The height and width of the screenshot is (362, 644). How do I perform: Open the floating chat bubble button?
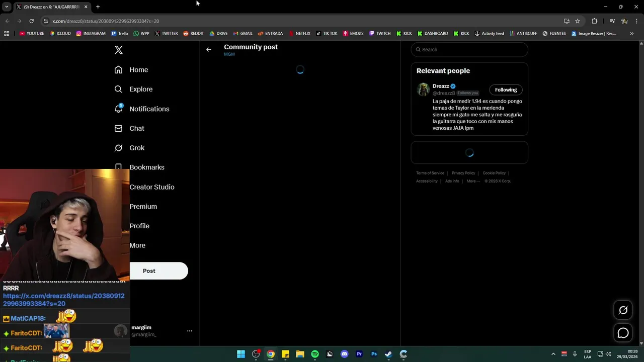coord(623,333)
